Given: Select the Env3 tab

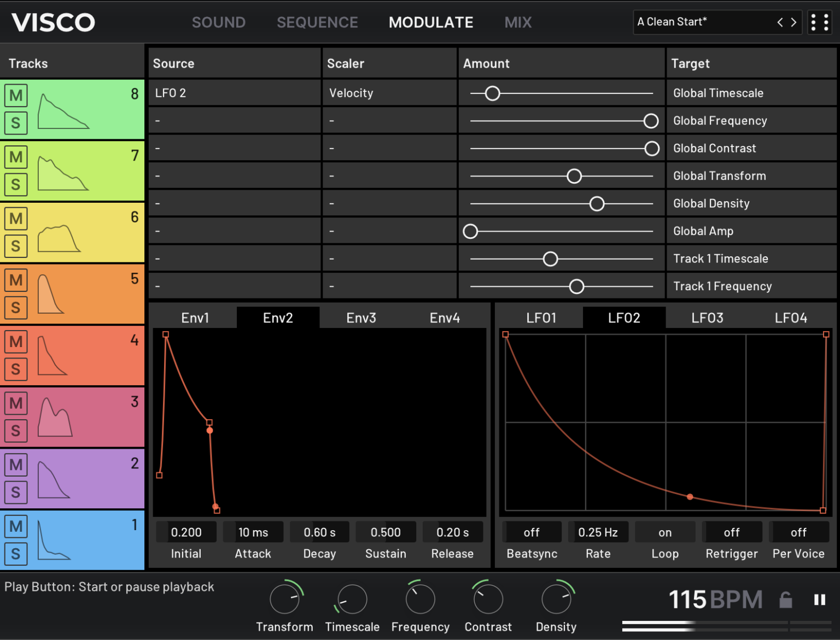Looking at the screenshot, I should [x=361, y=318].
